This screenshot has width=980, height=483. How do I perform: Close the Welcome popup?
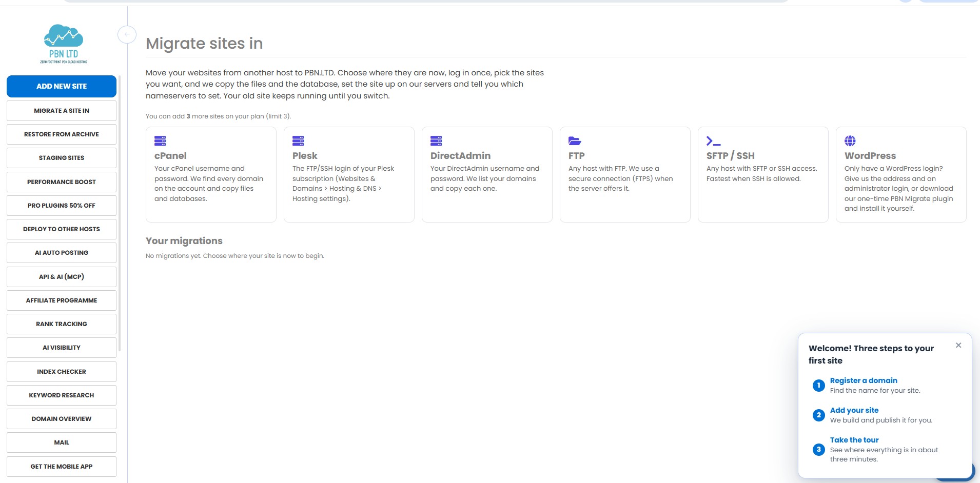(958, 345)
